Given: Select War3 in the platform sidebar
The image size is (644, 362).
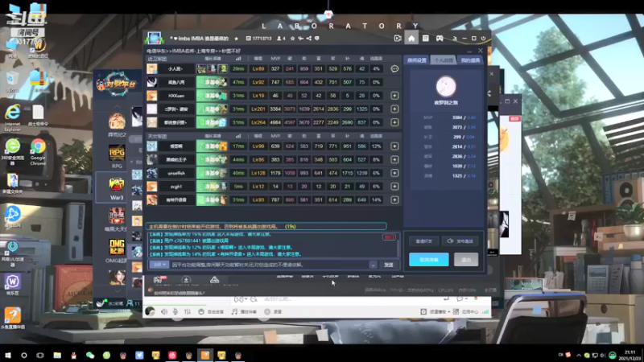Looking at the screenshot, I should (117, 187).
